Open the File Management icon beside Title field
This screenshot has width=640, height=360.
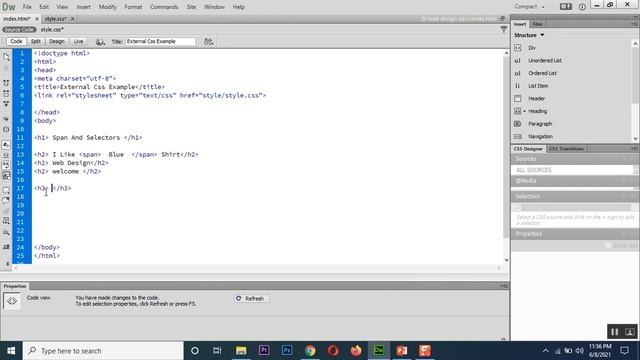[209, 42]
